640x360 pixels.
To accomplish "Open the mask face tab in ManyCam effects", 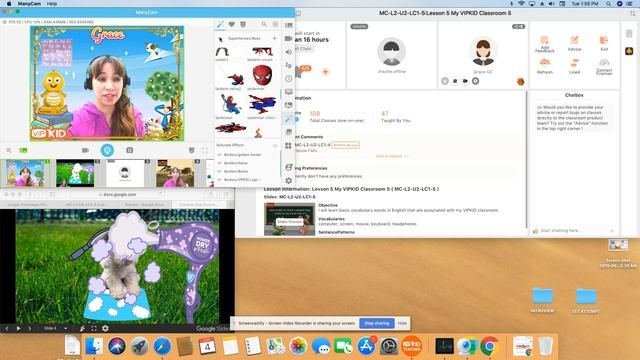I will click(x=243, y=24).
